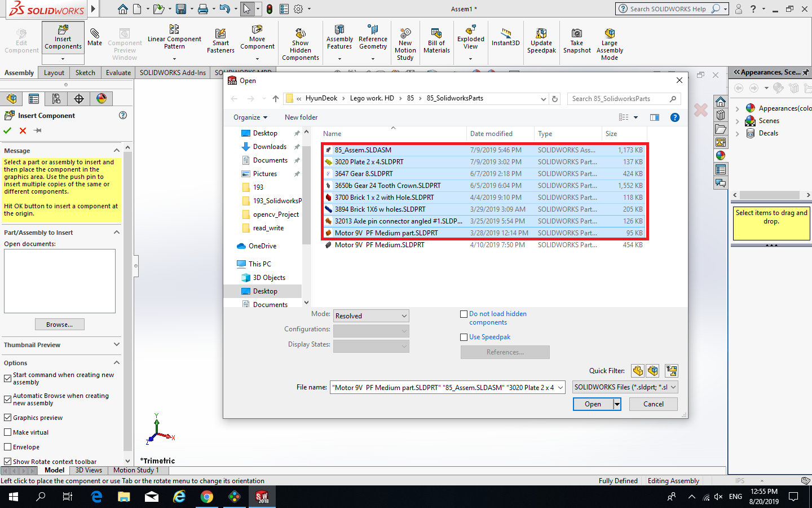Click Search 85_SolidworksParts field
812x508 pixels.
click(624, 99)
